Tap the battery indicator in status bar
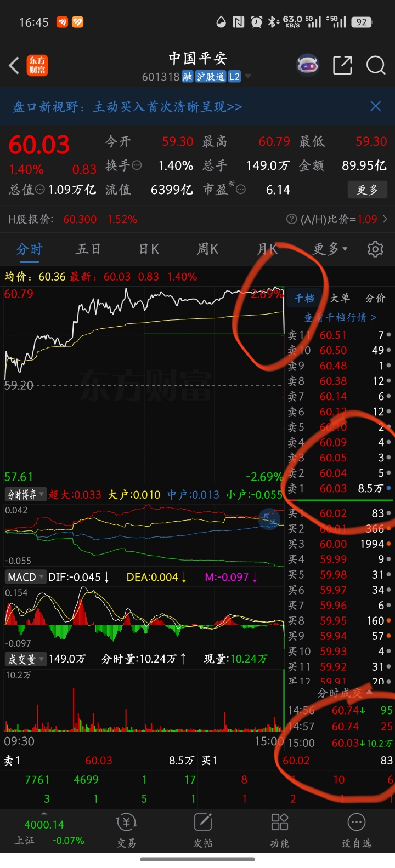The width and height of the screenshot is (395, 868). pos(362,22)
